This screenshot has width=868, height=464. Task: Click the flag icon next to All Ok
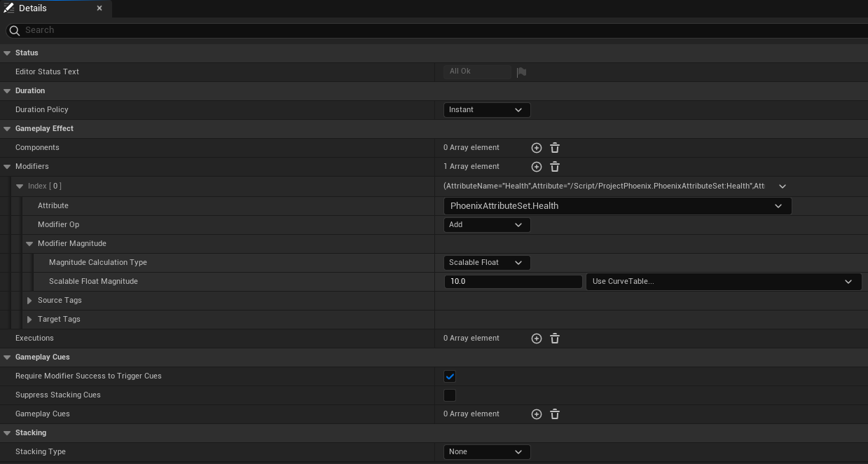521,71
